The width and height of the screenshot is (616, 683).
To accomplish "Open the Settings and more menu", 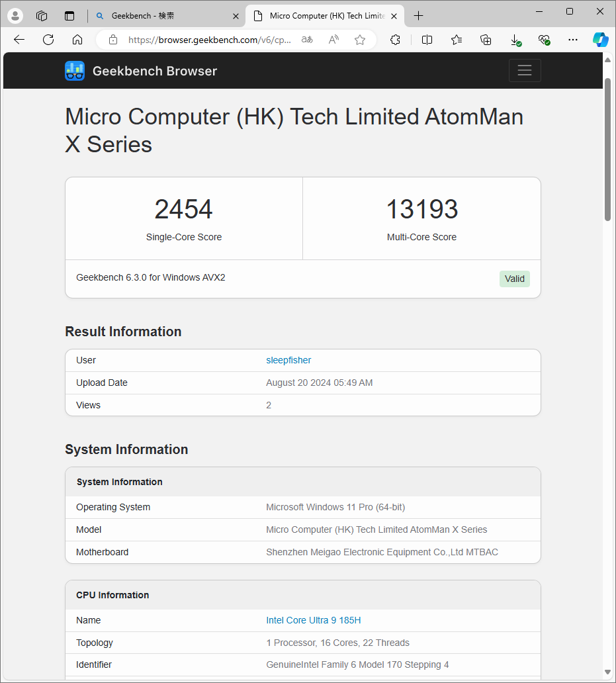I will (x=573, y=40).
